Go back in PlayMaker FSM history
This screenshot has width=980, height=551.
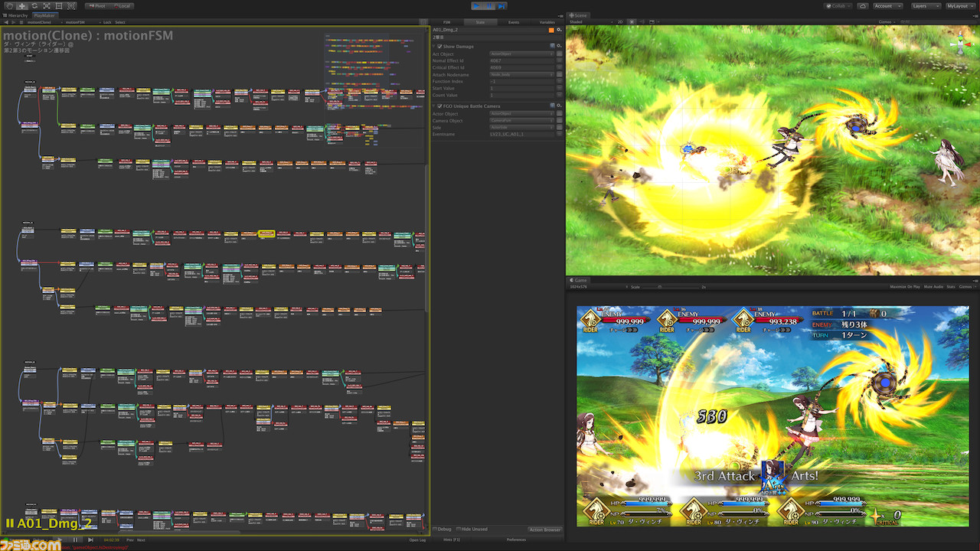click(x=6, y=22)
